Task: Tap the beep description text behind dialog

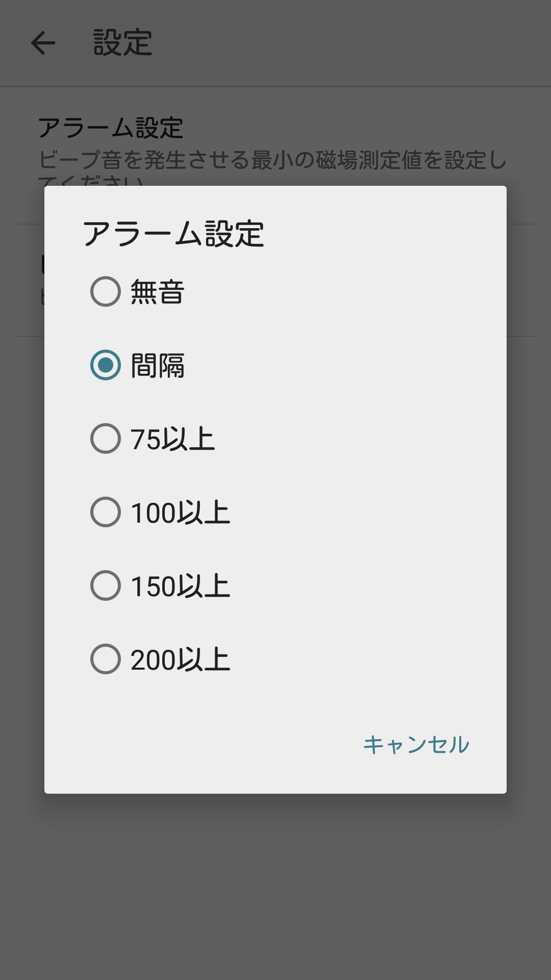Action: (x=273, y=160)
